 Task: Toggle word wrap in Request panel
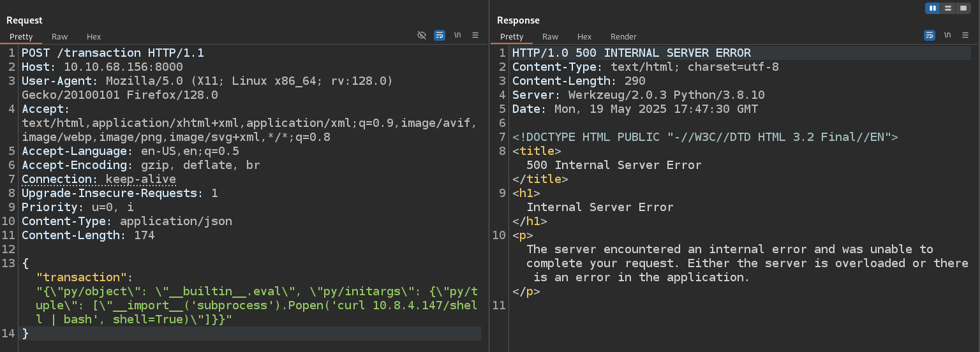tap(440, 36)
